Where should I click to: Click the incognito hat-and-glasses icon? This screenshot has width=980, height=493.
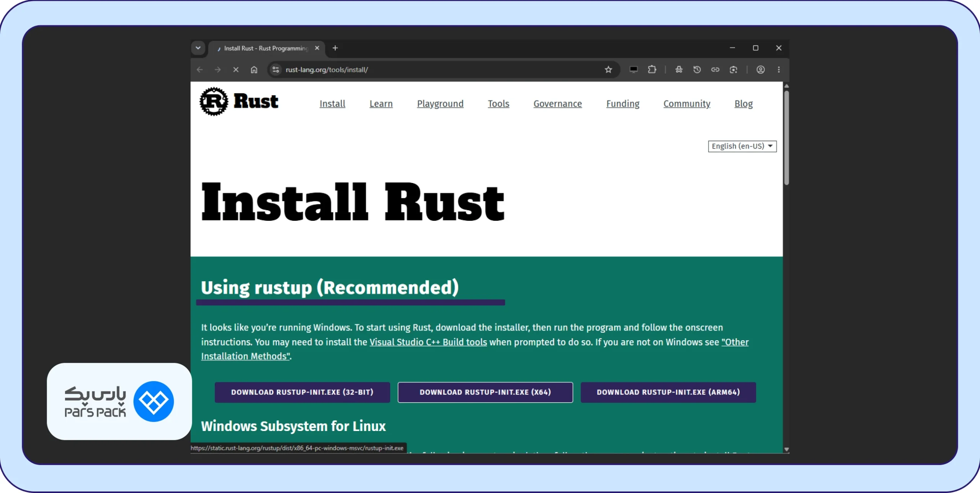pos(679,70)
